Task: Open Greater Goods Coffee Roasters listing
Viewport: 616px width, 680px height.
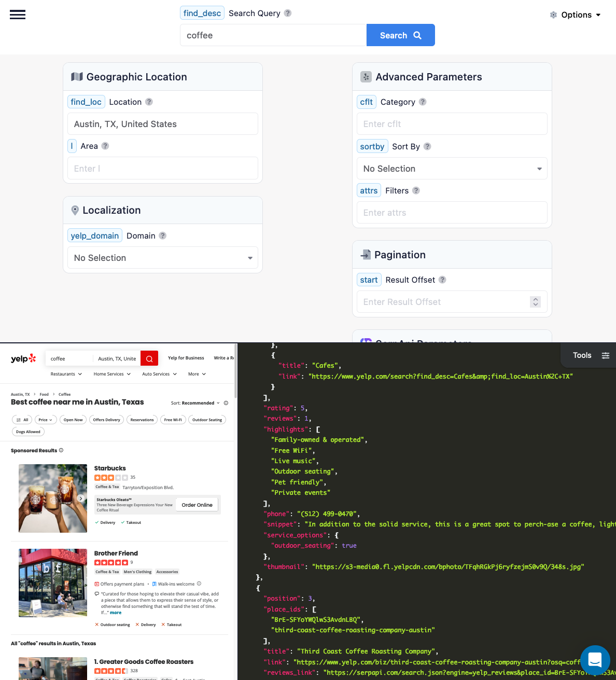Action: (144, 662)
